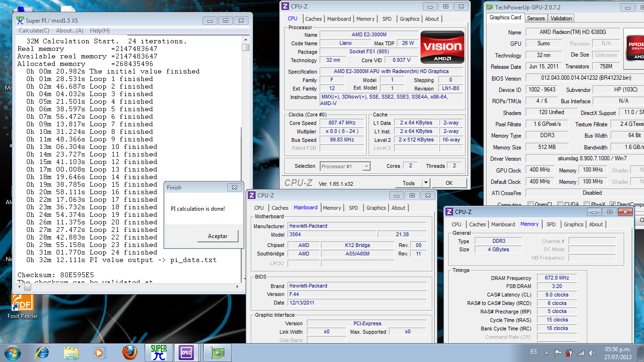The width and height of the screenshot is (644, 362).
Task: Open the volume speaker tray icon
Action: pyautogui.click(x=591, y=353)
